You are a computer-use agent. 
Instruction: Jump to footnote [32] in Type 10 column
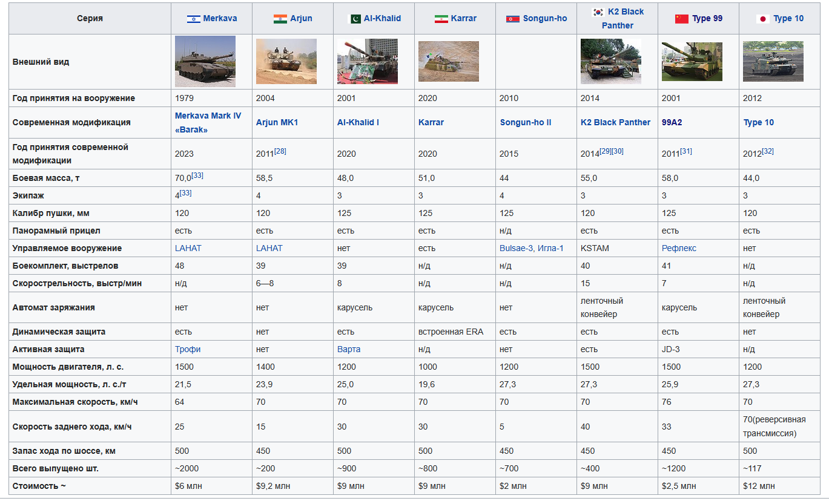tap(768, 151)
